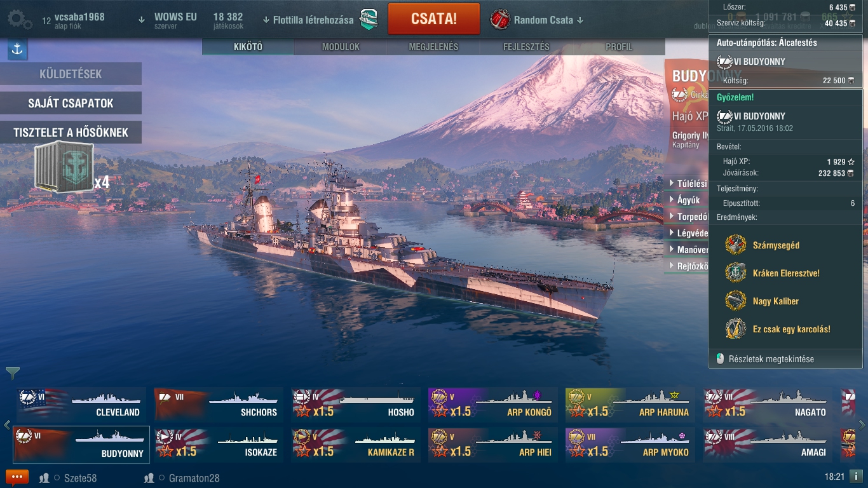Open the orange chat bubble icon
This screenshot has width=868, height=488.
(17, 477)
